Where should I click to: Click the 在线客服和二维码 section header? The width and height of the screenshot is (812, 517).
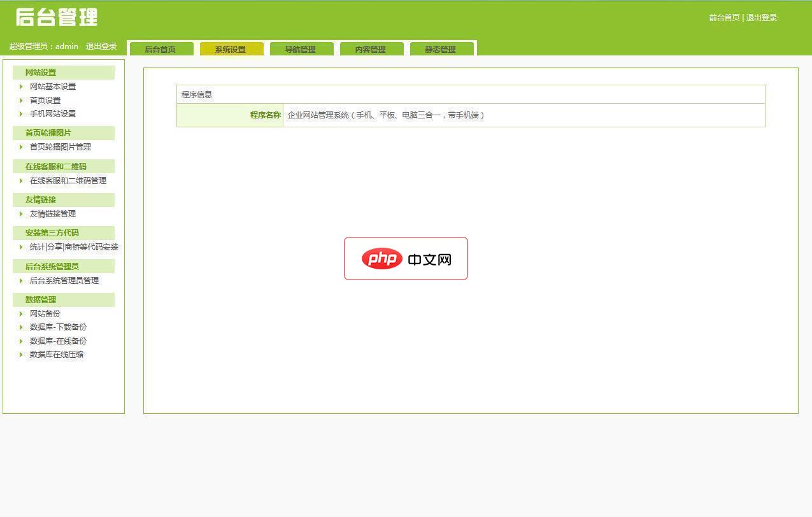click(x=64, y=167)
